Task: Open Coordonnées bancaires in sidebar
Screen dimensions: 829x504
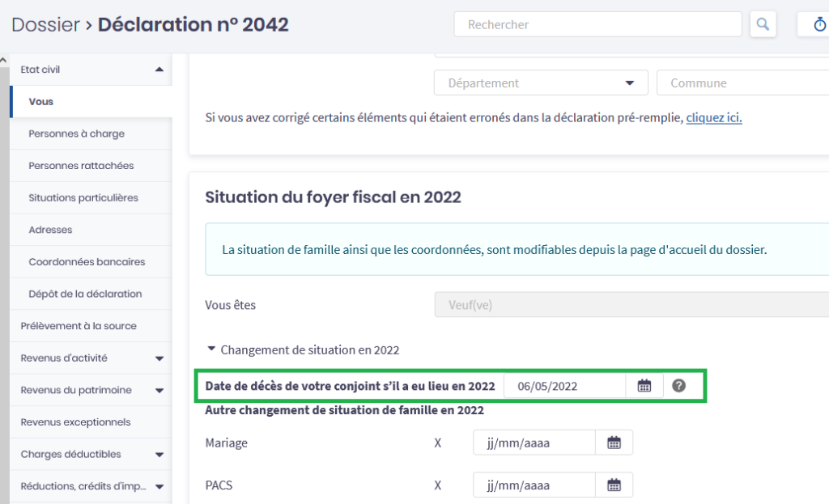Action: tap(87, 262)
